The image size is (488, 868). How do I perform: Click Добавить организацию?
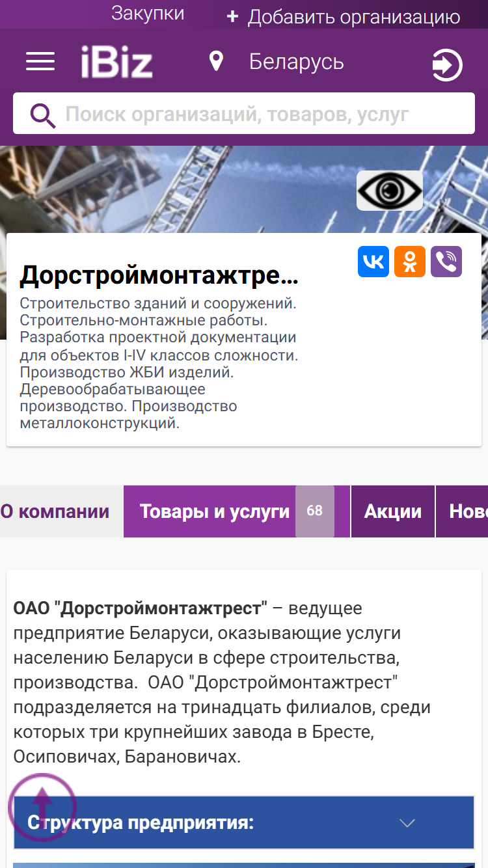coord(354,17)
